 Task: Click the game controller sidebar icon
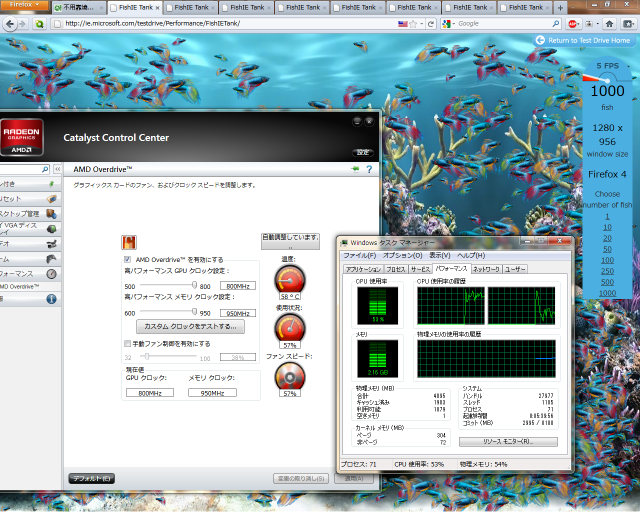tap(51, 258)
